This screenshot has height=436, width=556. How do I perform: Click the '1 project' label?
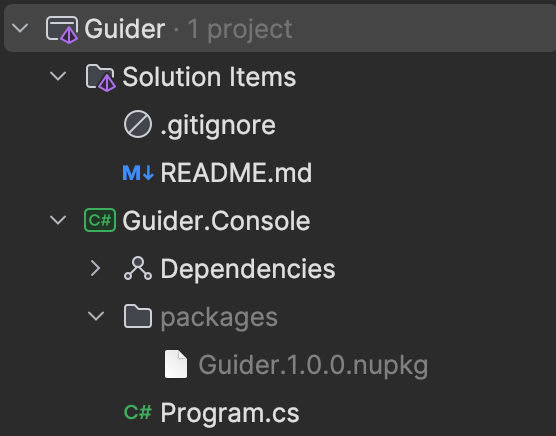tap(240, 30)
